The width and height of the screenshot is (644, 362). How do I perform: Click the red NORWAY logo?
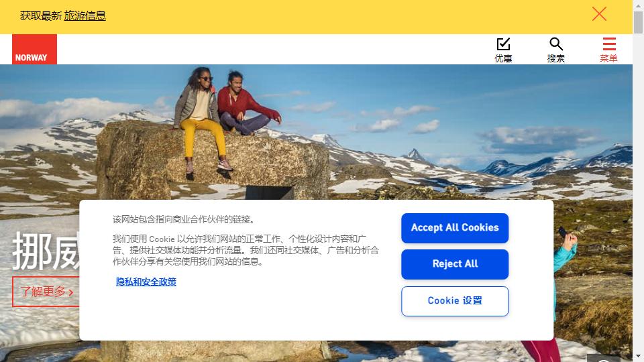coord(34,49)
